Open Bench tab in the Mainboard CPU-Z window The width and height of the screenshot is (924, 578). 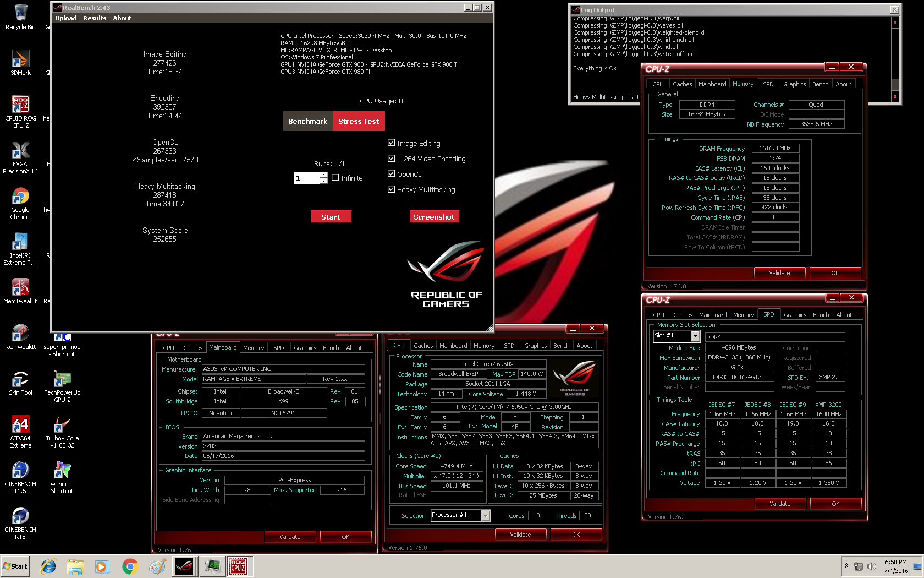tap(331, 348)
